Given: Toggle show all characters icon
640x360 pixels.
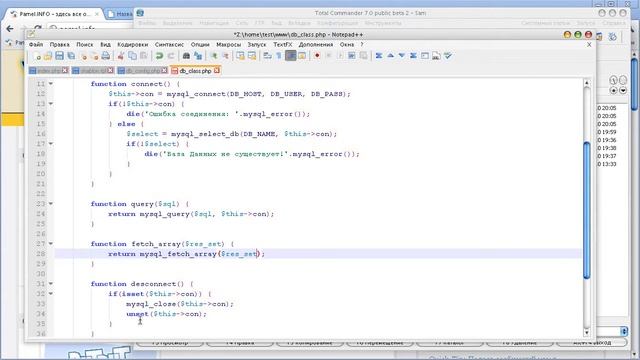Looking at the screenshot, I should [279, 56].
